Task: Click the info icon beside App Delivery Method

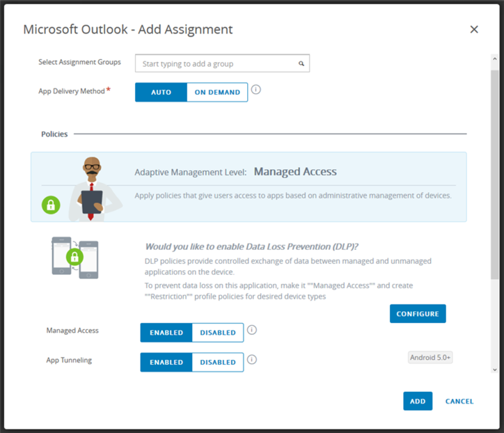Action: [x=255, y=90]
